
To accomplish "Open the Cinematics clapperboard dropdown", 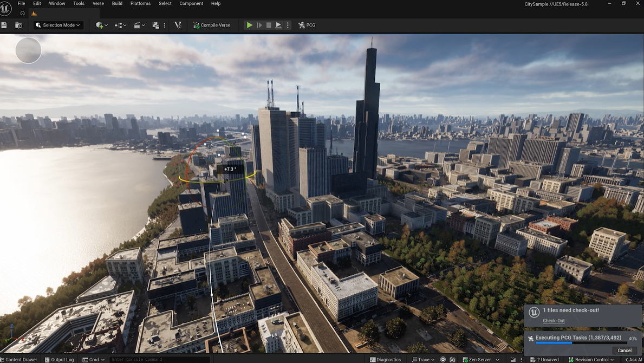I will click(139, 25).
